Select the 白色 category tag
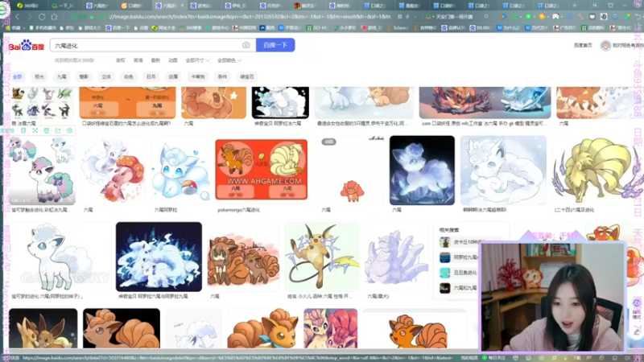This screenshot has width=644, height=362. tap(129, 76)
